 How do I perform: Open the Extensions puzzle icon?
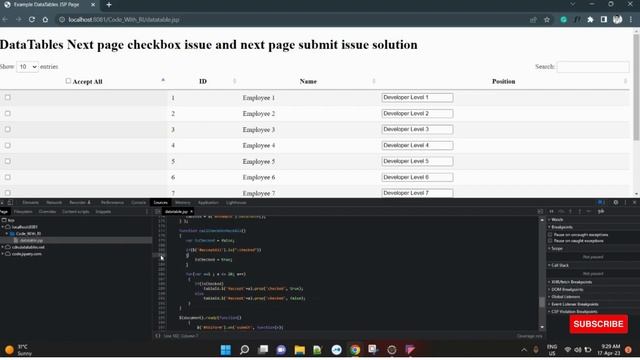(590, 20)
